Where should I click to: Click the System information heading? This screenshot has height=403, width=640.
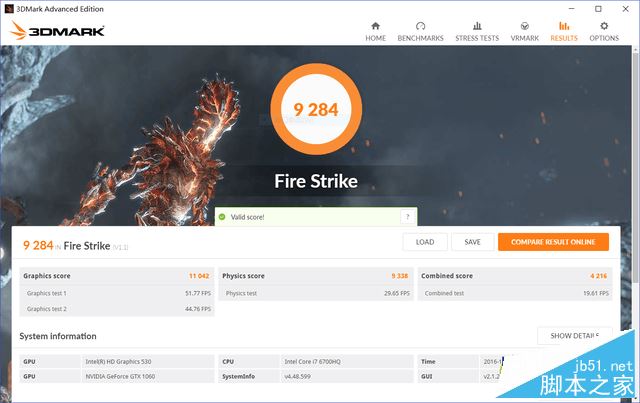58,336
